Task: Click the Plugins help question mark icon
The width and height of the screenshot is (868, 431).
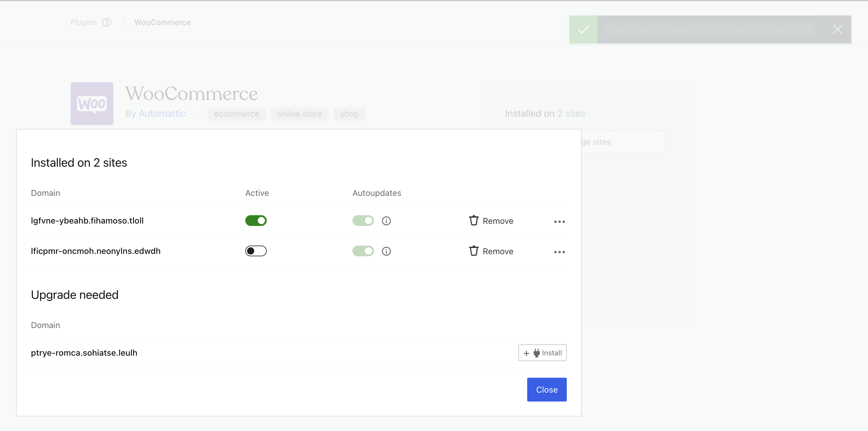Action: 107,22
